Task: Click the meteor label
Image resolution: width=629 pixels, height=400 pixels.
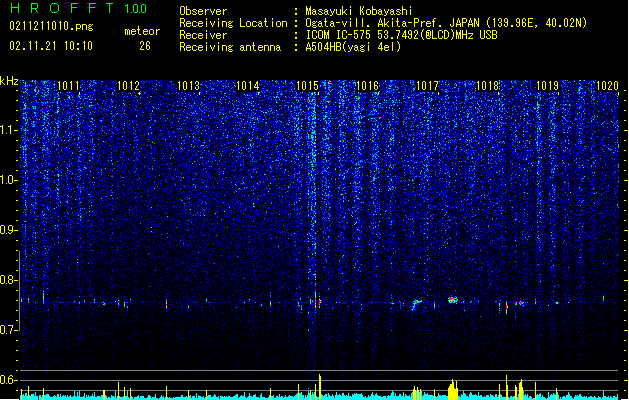Action: 142,31
